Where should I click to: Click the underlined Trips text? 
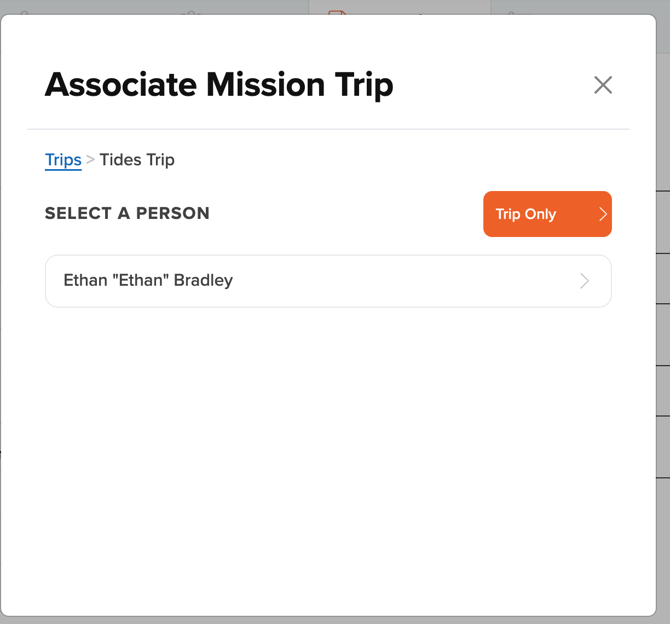(x=63, y=160)
